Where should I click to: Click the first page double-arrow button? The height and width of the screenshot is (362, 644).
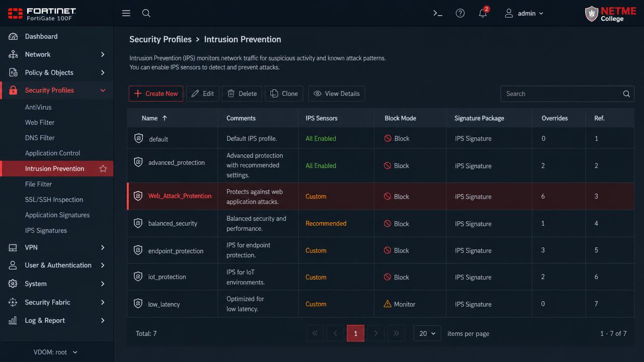(315, 333)
